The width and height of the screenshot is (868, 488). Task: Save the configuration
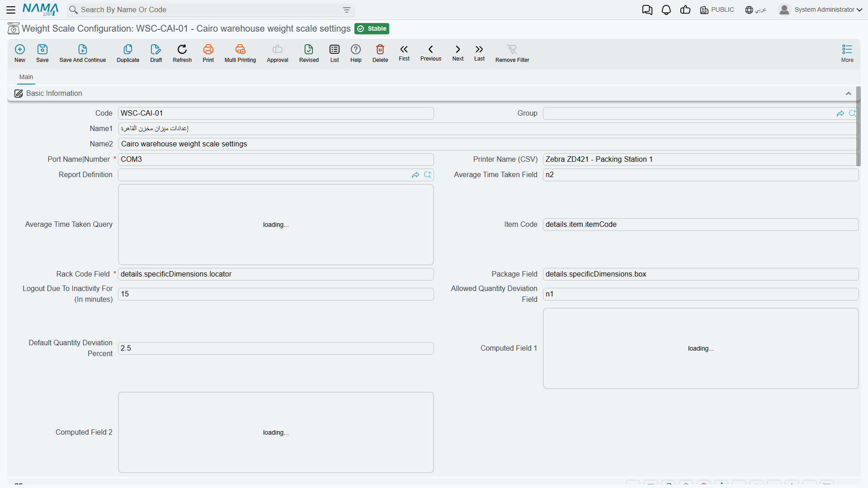[x=42, y=53]
